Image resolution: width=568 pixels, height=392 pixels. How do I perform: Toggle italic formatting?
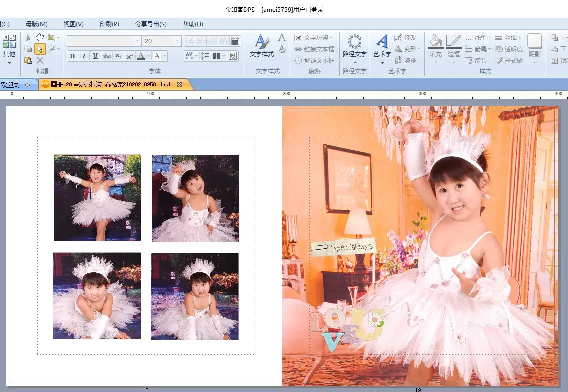click(84, 56)
